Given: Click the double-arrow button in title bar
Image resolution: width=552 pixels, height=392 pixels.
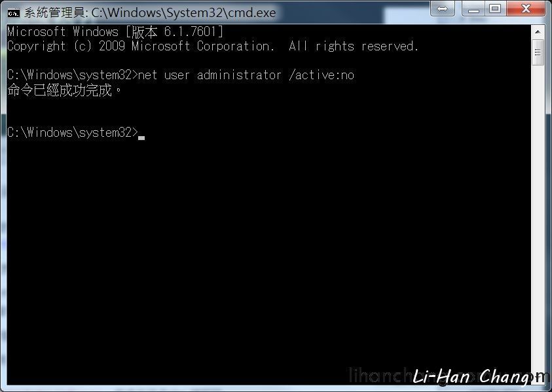Looking at the screenshot, I should (x=443, y=9).
